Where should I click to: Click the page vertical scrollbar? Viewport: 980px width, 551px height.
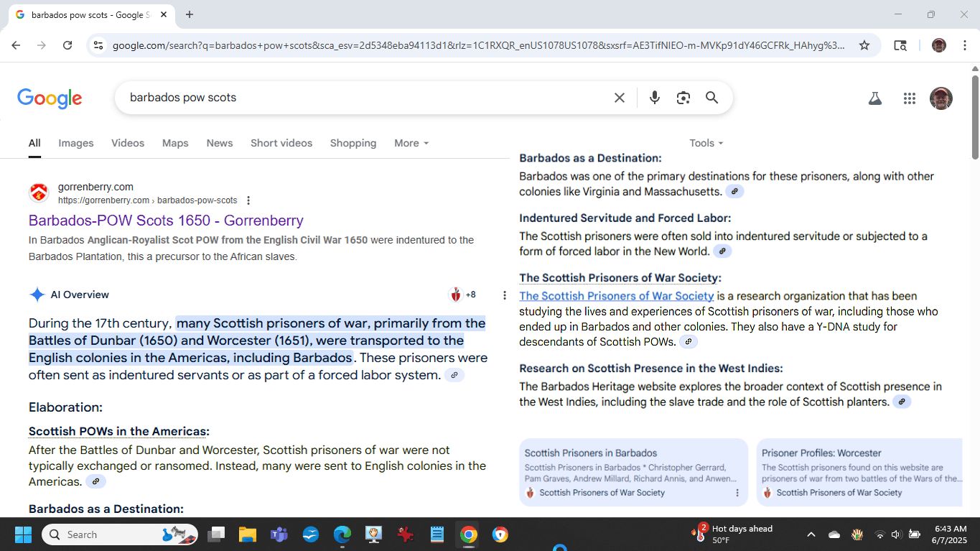pos(975,115)
